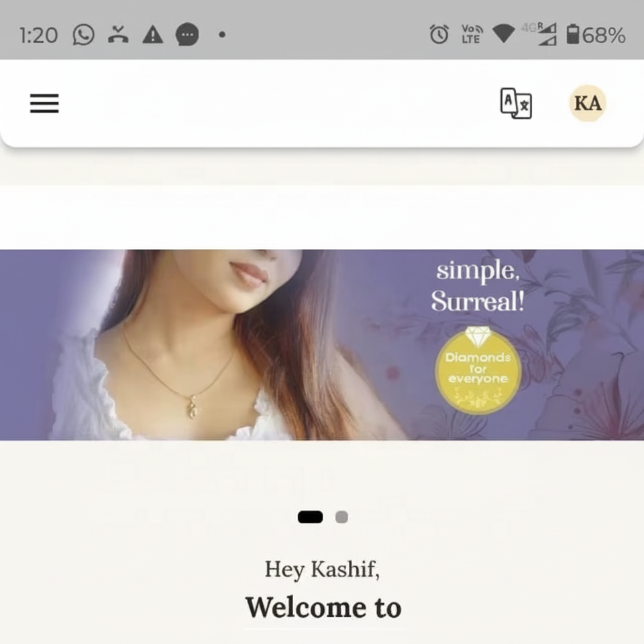Image resolution: width=644 pixels, height=644 pixels.
Task: Tap the Hey Kashif greeting text
Action: [x=322, y=570]
